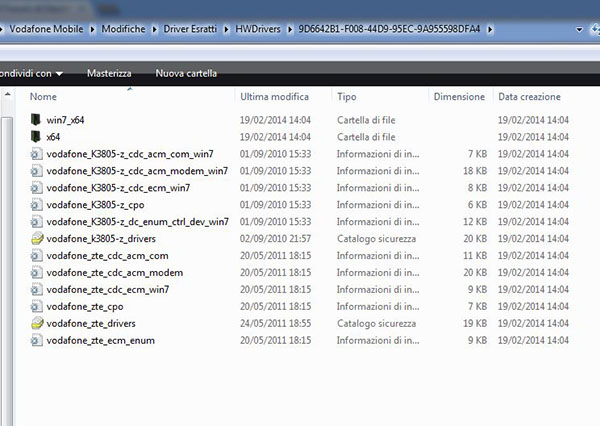Select the vodafone_zte_cdc_acm_modem file icon

(37, 273)
